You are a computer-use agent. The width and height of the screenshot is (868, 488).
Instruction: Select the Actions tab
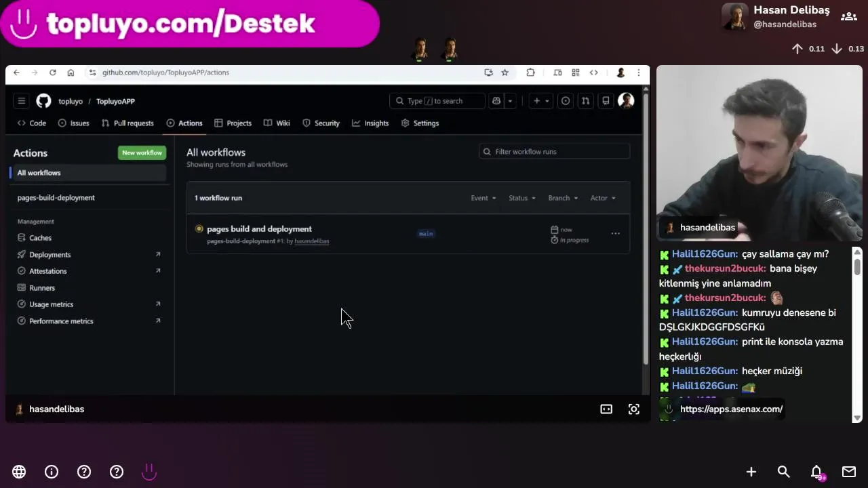pyautogui.click(x=184, y=123)
